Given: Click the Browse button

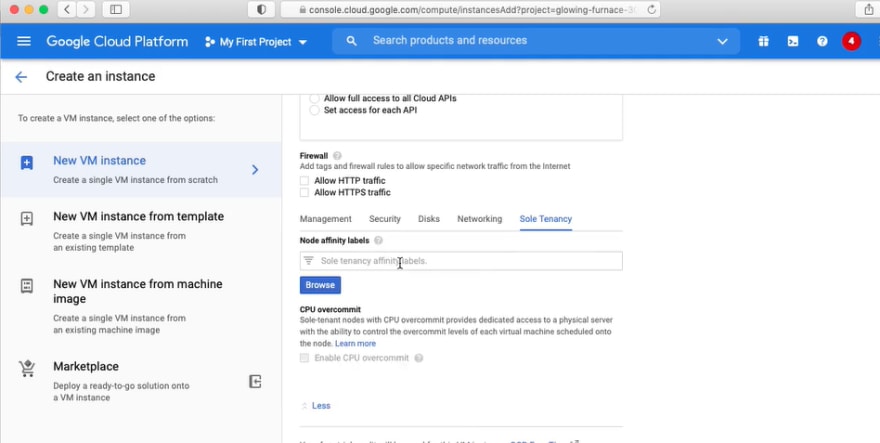Looking at the screenshot, I should pyautogui.click(x=320, y=285).
